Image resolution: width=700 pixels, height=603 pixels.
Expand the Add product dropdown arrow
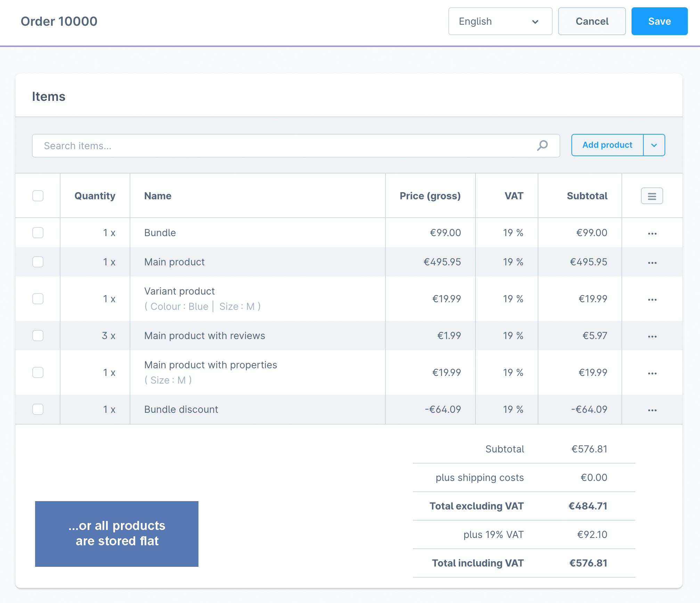tap(654, 145)
